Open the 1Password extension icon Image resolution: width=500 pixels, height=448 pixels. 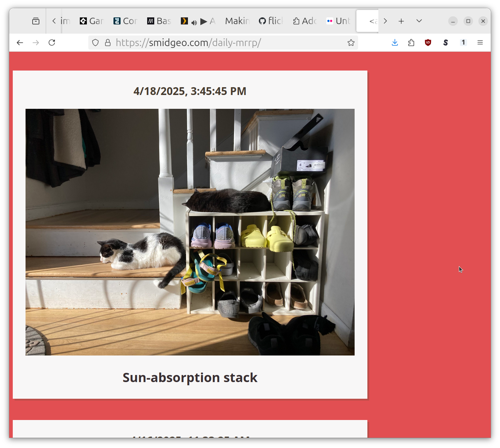click(x=463, y=43)
